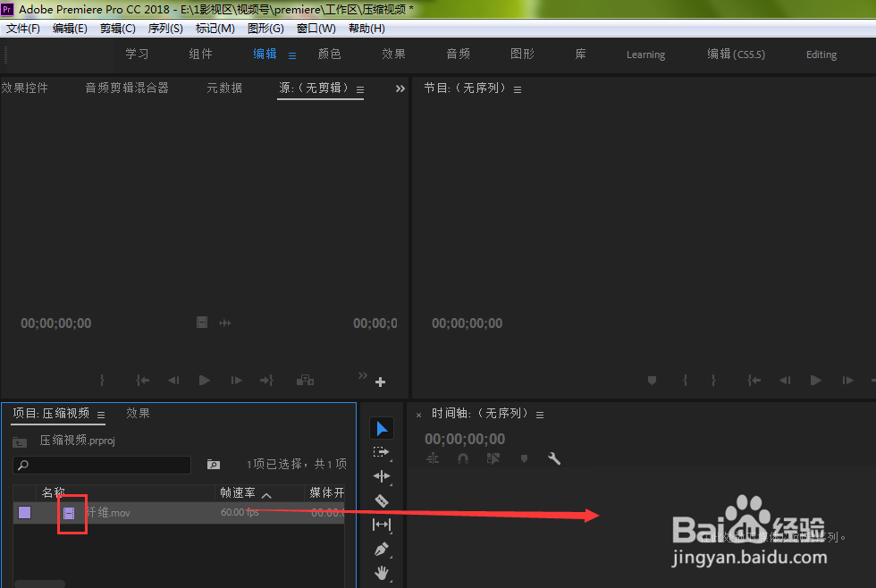Open 时间轴 panel menu
This screenshot has height=588, width=876.
click(540, 415)
